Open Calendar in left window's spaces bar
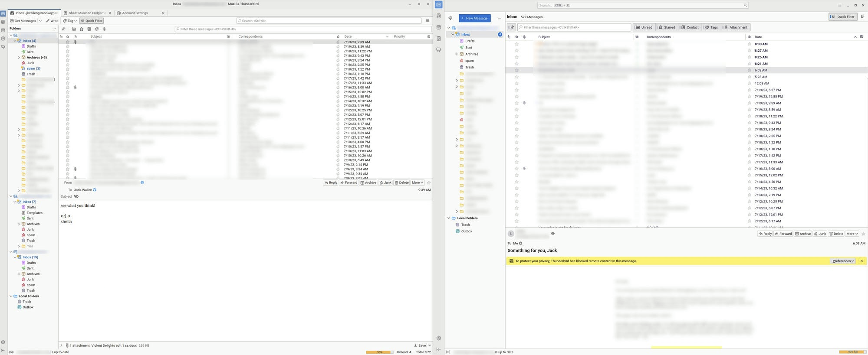 3,30
